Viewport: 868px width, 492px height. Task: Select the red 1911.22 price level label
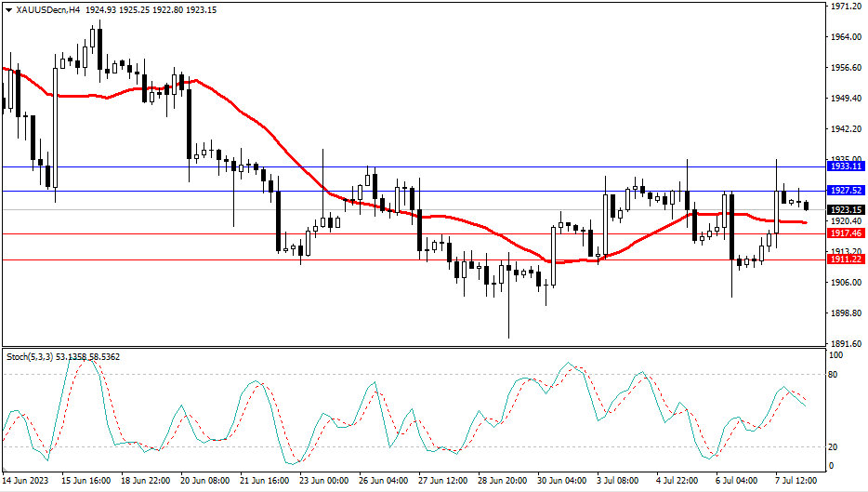coord(845,259)
